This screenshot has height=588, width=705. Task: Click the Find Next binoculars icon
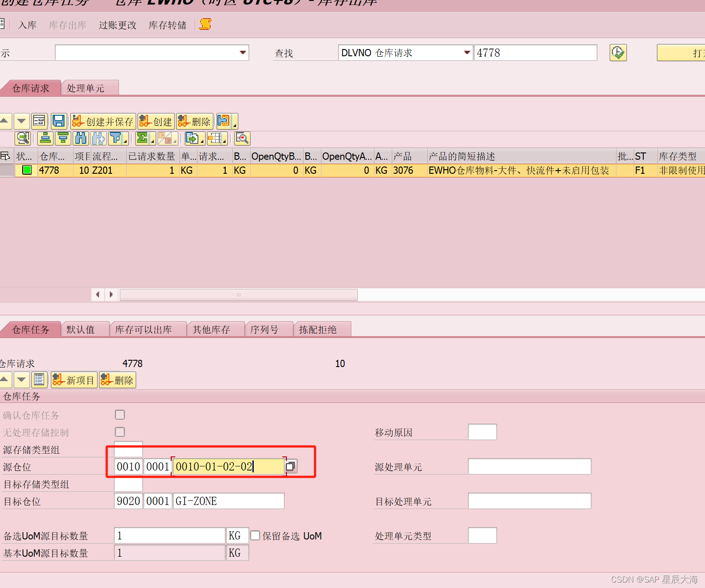point(99,138)
